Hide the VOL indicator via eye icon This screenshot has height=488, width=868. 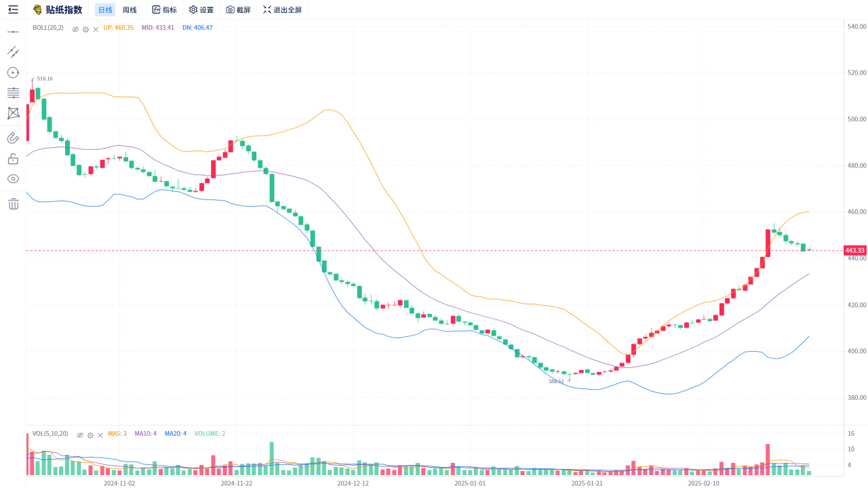(x=80, y=434)
